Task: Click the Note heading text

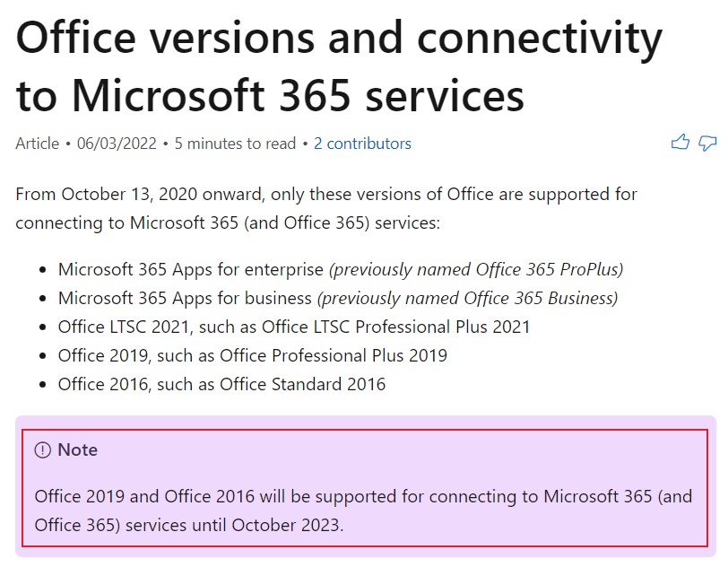Action: click(77, 449)
